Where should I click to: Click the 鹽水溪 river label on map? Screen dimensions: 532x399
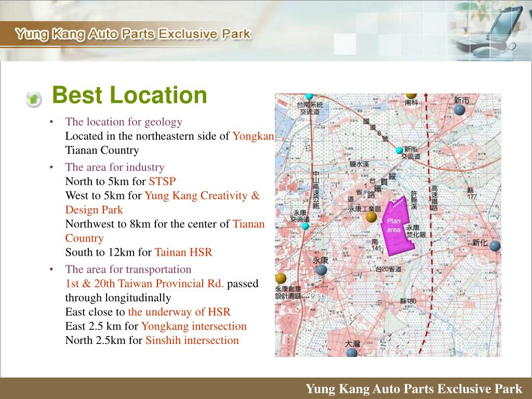360,164
